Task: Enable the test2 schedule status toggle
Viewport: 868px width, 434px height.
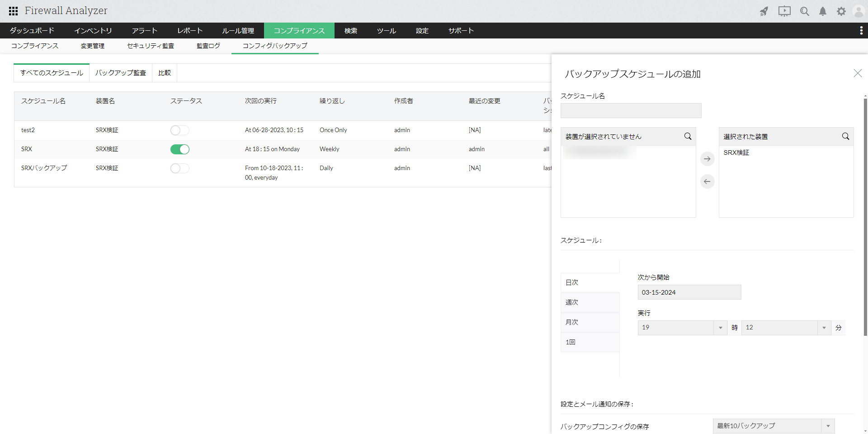Action: pyautogui.click(x=179, y=130)
